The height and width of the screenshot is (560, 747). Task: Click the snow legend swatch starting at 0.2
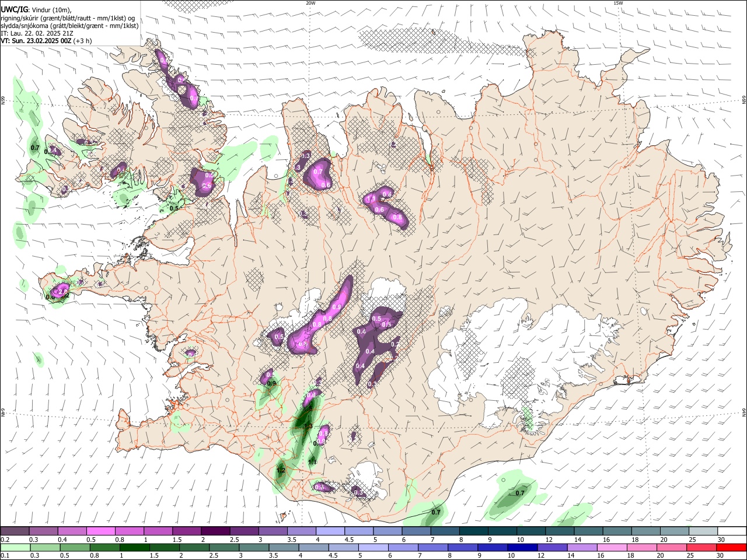(x=15, y=531)
